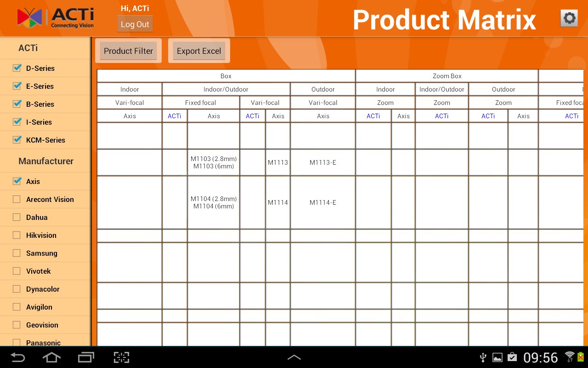The height and width of the screenshot is (368, 588).
Task: Select the Vivotek checkbox
Action: 17,271
